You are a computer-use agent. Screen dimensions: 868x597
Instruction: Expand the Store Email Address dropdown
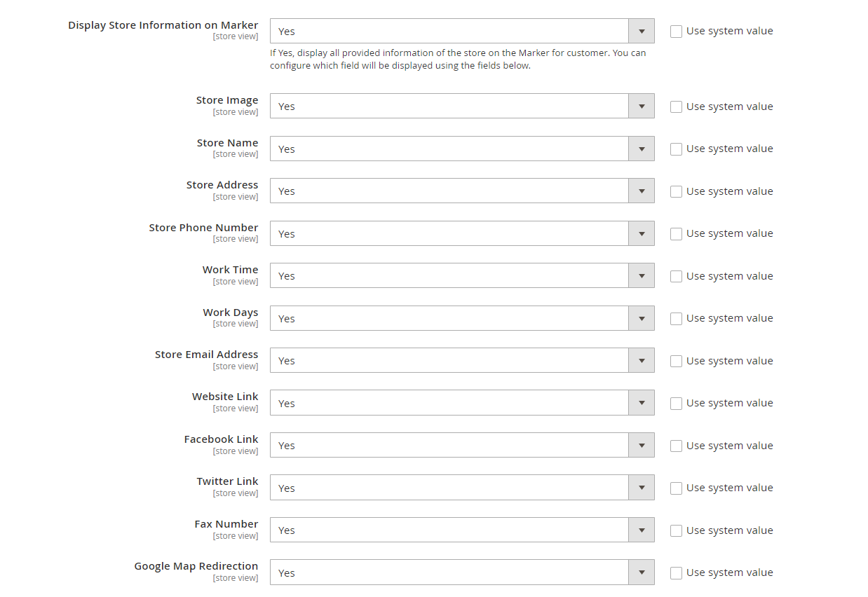pos(461,361)
